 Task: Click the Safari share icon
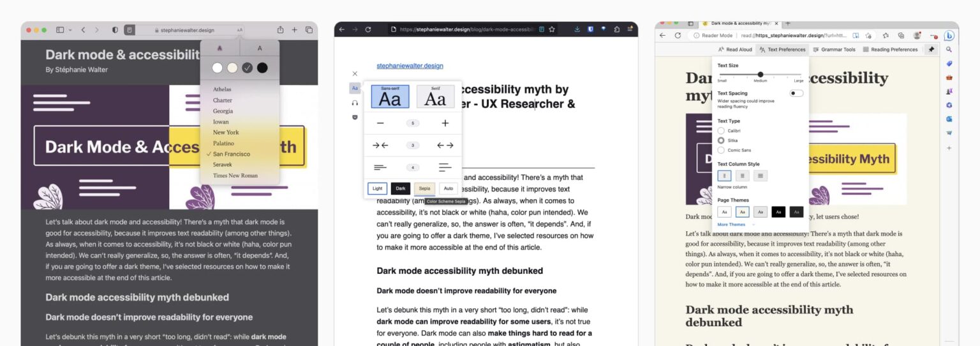280,30
